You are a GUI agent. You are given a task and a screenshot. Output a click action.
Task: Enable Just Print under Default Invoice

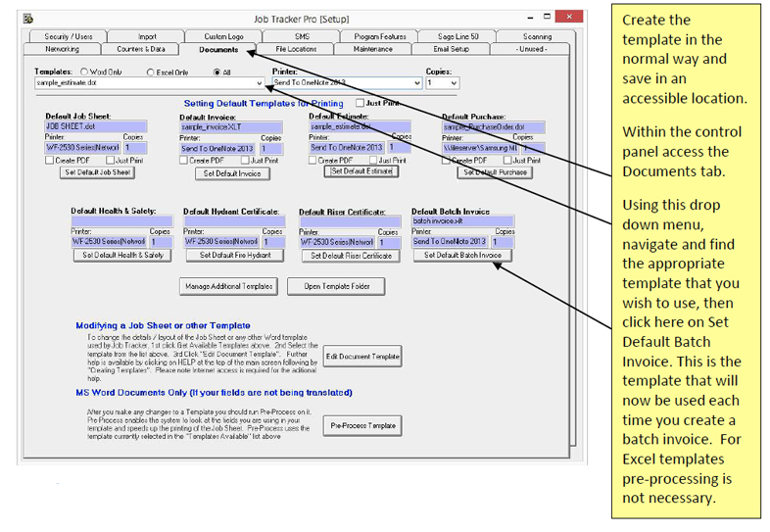[x=245, y=160]
